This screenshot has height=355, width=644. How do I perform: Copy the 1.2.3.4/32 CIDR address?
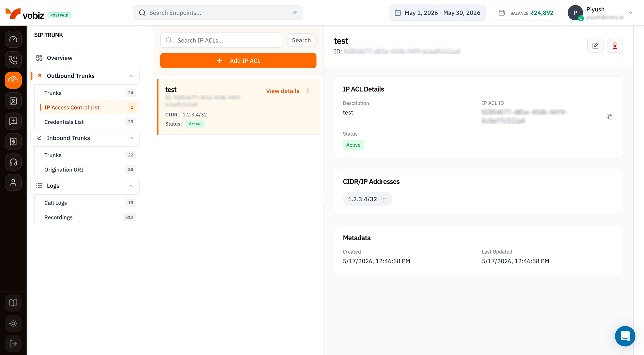(384, 199)
